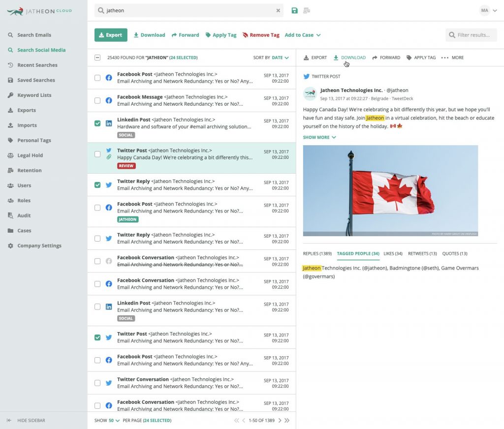Click the Cases folder icon
Image resolution: width=504 pixels, height=429 pixels.
pyautogui.click(x=11, y=231)
